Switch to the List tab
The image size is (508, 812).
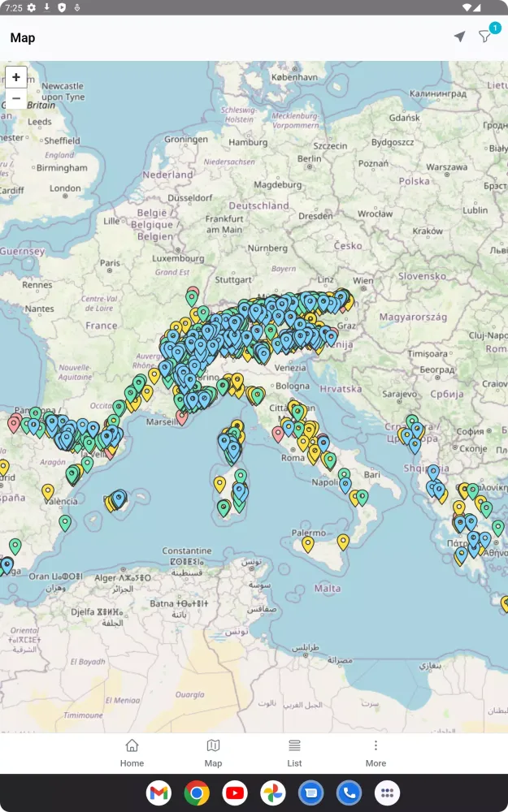[294, 753]
